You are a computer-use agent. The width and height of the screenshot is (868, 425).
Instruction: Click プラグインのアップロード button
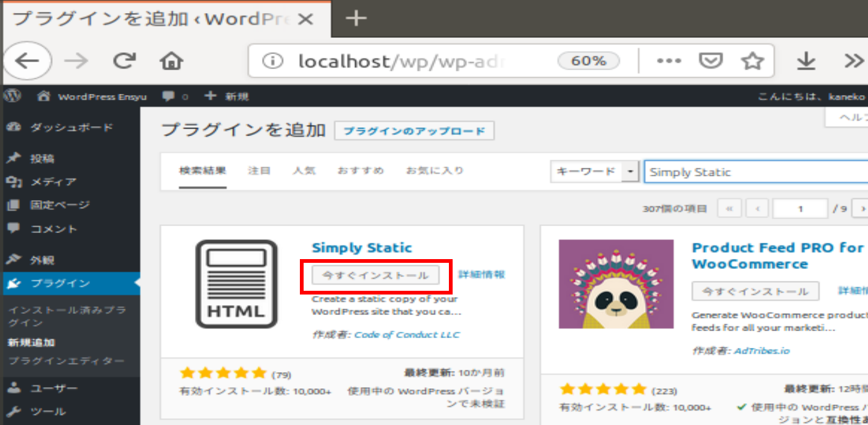[x=414, y=131]
